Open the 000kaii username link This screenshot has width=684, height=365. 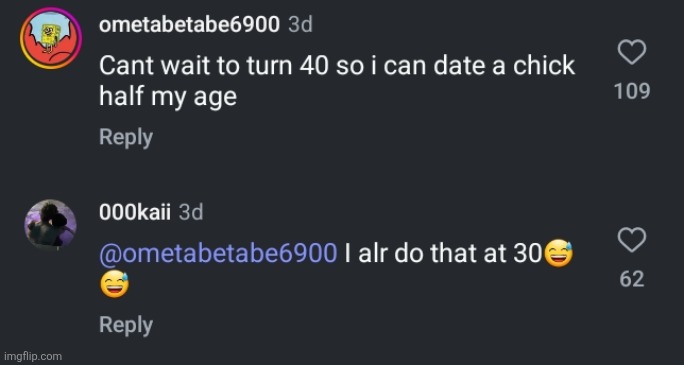135,213
